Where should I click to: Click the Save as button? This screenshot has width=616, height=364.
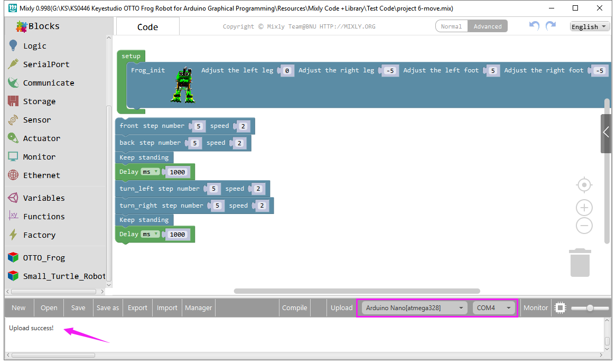[x=108, y=308]
